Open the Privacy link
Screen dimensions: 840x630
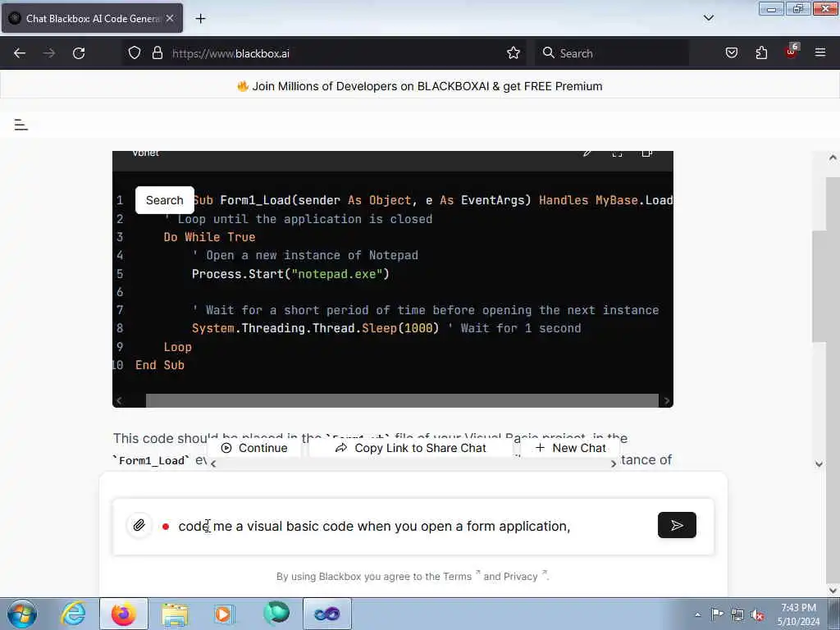(x=519, y=577)
